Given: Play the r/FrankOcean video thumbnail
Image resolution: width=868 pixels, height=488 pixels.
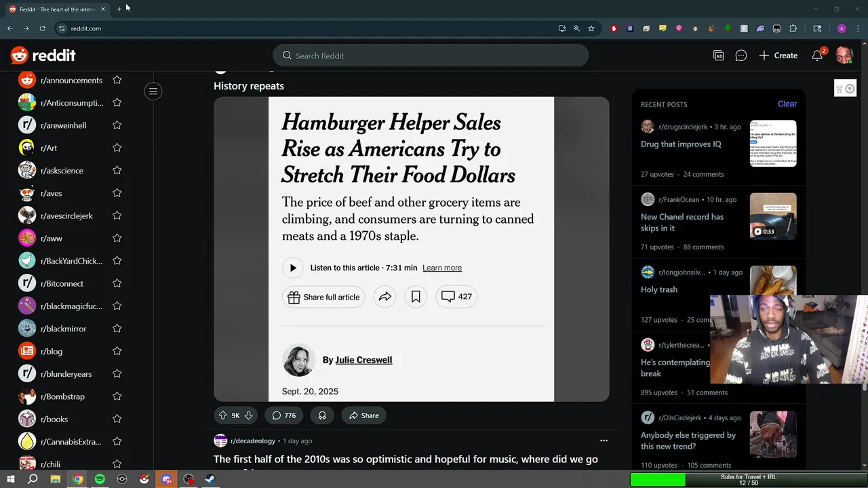Looking at the screenshot, I should 773,216.
